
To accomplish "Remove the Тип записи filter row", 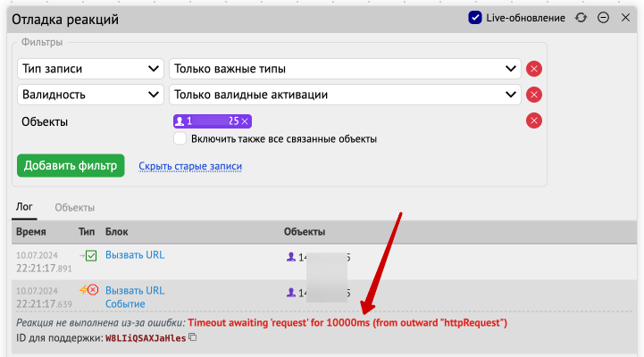I will (534, 69).
